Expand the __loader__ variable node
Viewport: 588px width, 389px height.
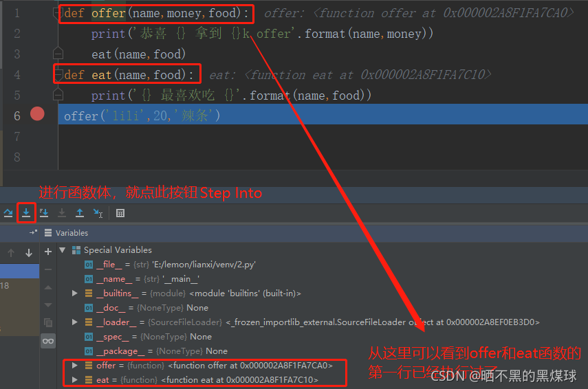75,322
